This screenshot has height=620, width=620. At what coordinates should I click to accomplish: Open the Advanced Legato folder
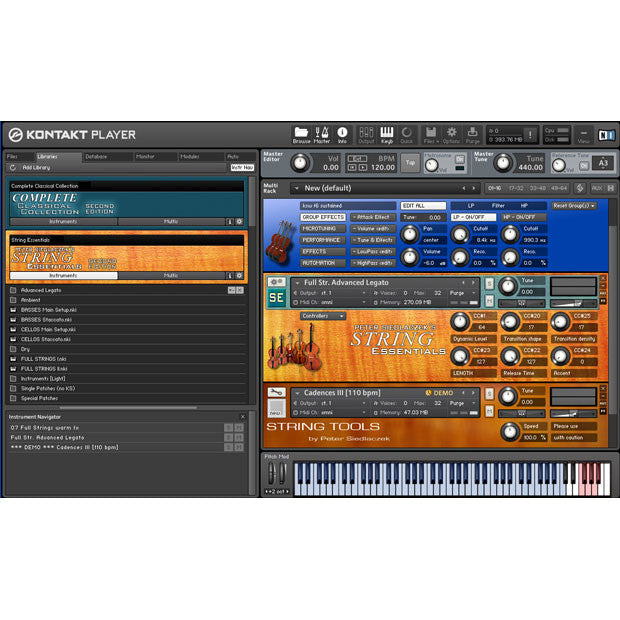pos(13,290)
